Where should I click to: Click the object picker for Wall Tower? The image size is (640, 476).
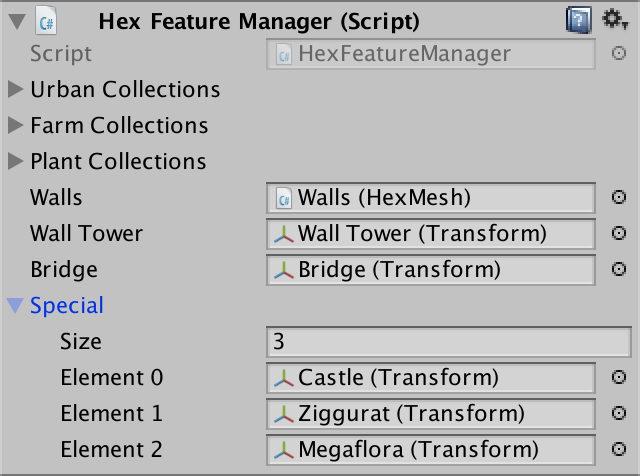point(619,233)
